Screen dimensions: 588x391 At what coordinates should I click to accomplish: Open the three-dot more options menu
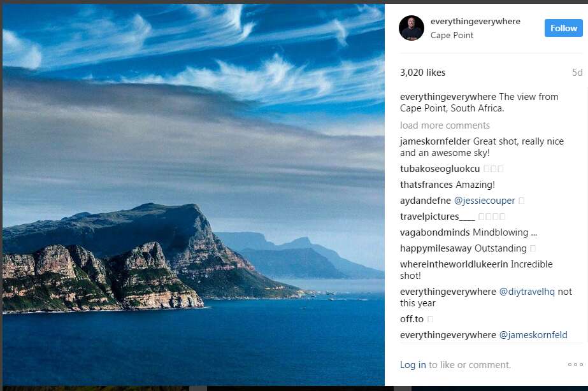(x=575, y=364)
